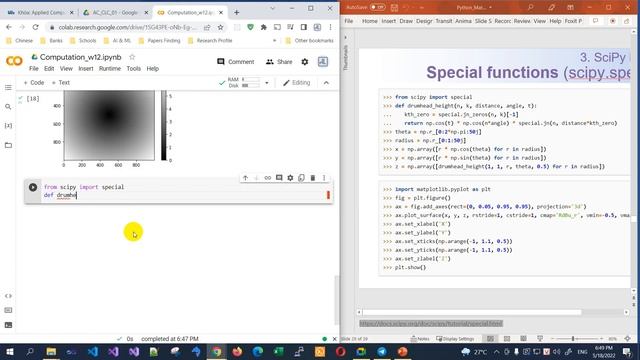Screen dimensions: 640x360
Task: Open PowerPoint Display Settings
Action: pyautogui.click(x=455, y=339)
